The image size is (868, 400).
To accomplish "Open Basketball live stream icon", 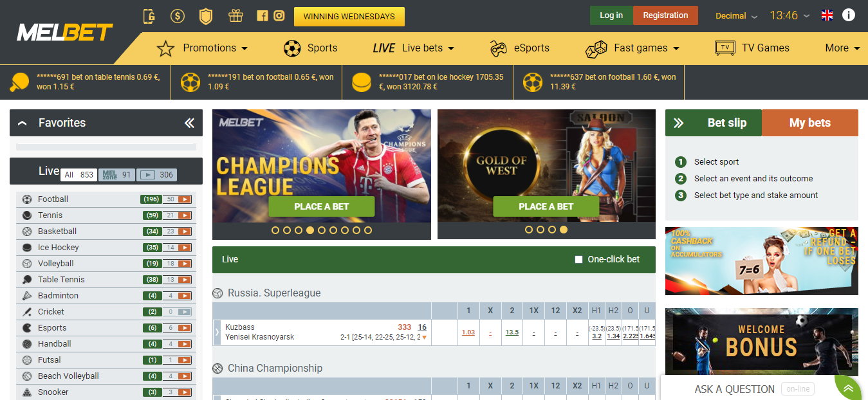I will [x=185, y=232].
